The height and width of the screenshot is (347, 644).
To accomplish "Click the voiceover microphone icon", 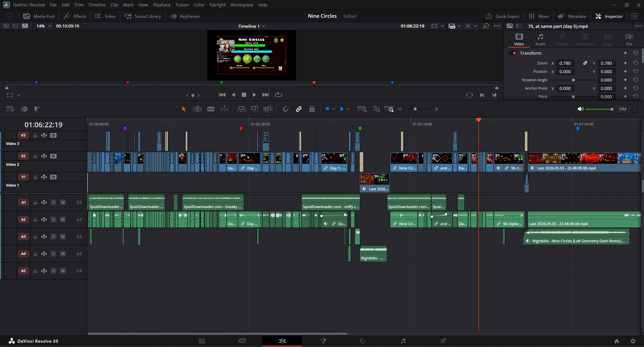I will tap(37, 109).
